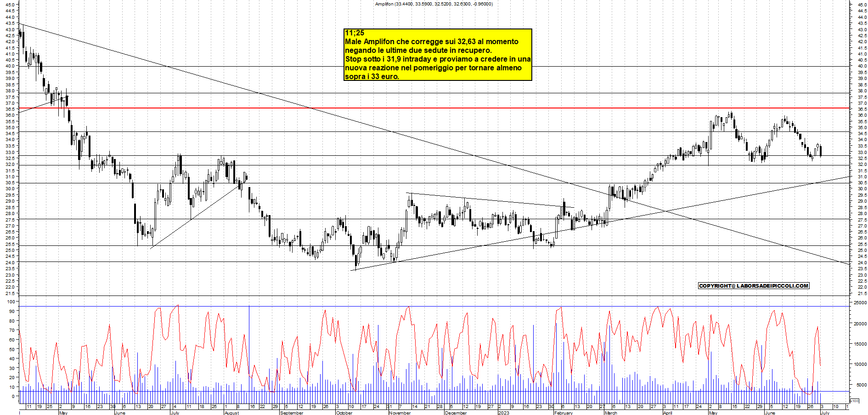Click the Amplifon chart title with OHLC values
Image resolution: width=868 pixels, height=415 pixels.
click(x=434, y=4)
